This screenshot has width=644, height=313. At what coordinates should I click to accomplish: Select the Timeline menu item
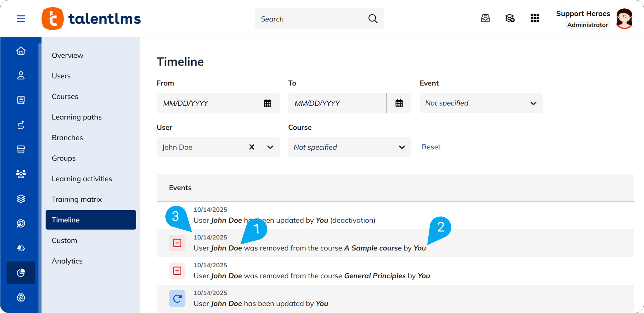click(91, 220)
